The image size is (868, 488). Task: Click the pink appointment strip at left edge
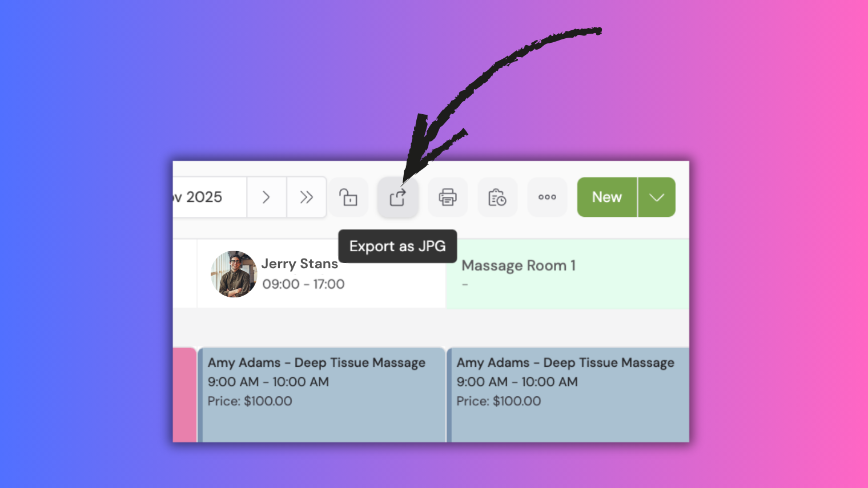click(x=185, y=394)
